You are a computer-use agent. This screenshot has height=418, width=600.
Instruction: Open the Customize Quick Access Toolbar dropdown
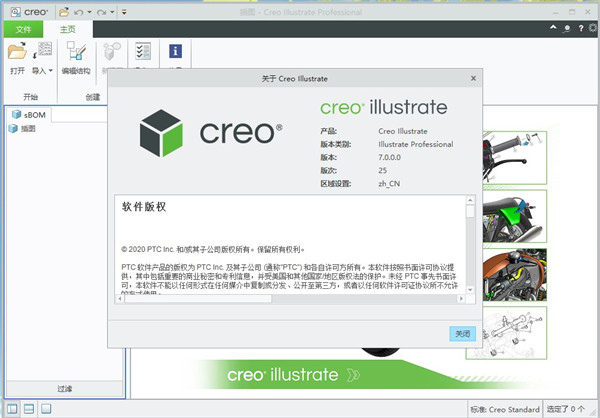click(123, 10)
